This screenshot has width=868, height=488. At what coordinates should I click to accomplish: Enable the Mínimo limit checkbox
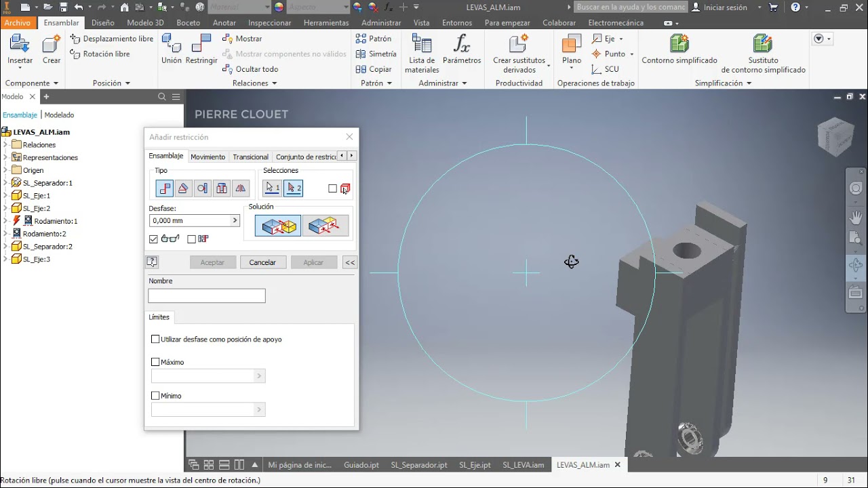(155, 396)
